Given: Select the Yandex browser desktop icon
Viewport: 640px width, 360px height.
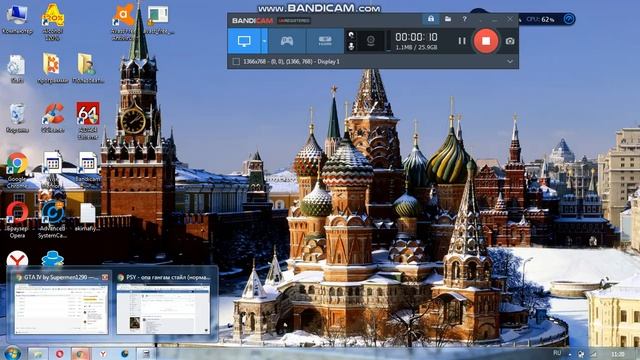Looking at the screenshot, I should pyautogui.click(x=17, y=259).
